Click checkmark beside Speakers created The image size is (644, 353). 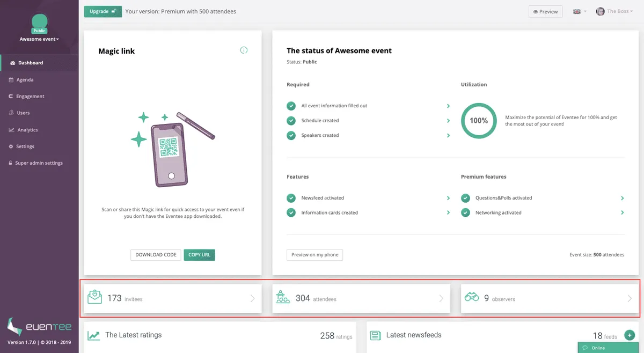point(291,135)
